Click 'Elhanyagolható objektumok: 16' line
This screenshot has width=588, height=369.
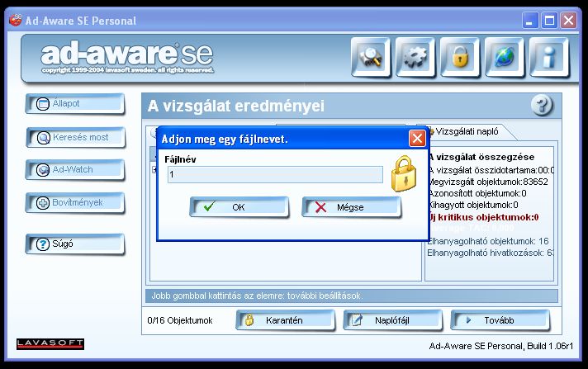488,241
